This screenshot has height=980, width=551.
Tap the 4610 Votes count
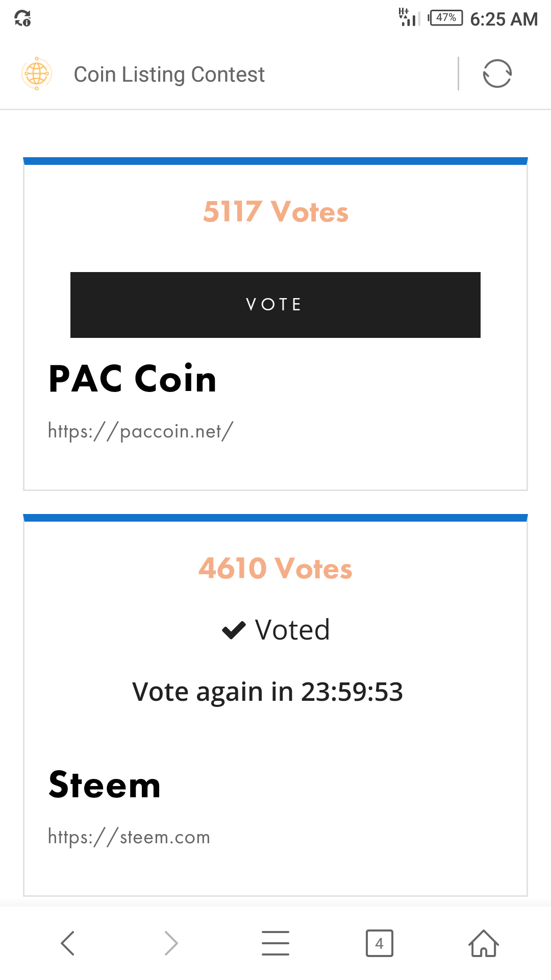pos(275,568)
